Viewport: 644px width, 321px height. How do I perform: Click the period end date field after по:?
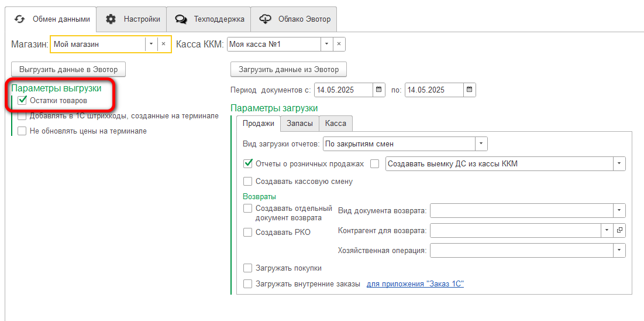pyautogui.click(x=435, y=90)
